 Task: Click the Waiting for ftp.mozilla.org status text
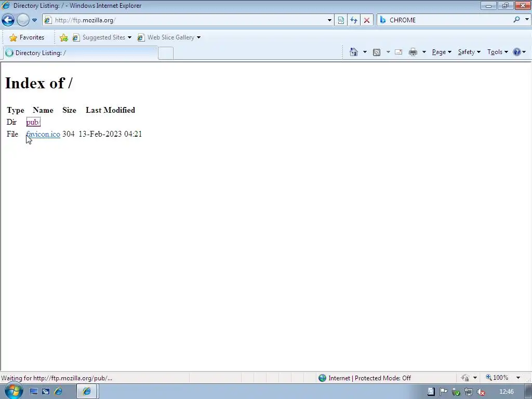point(57,378)
